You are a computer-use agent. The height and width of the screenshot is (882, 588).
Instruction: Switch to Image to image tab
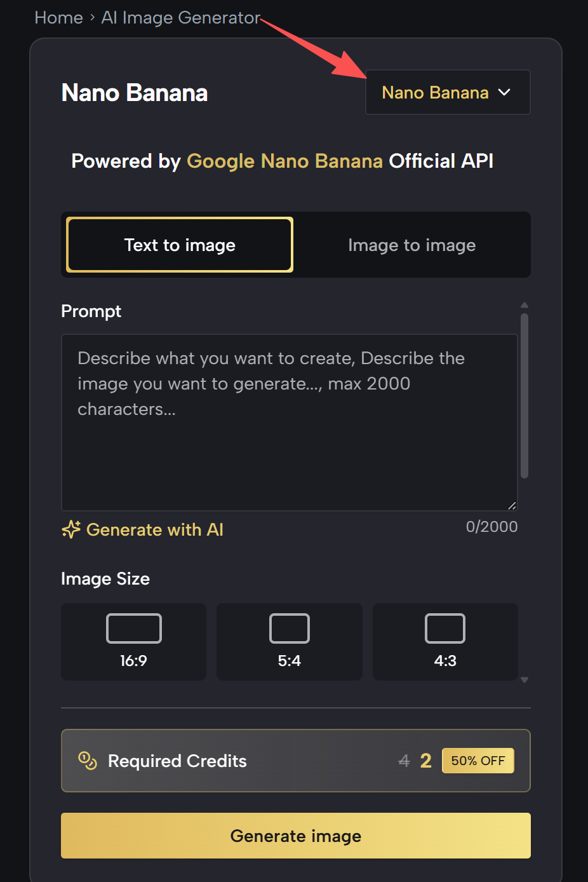pos(411,245)
